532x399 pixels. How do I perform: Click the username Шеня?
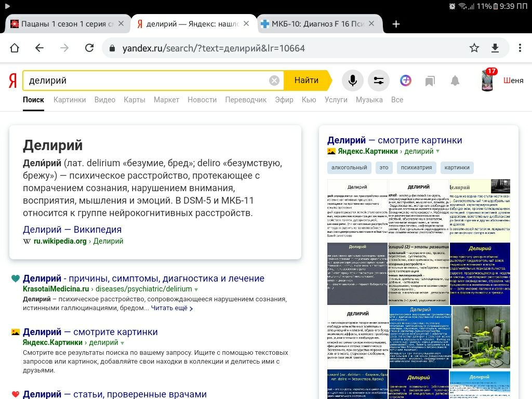513,81
